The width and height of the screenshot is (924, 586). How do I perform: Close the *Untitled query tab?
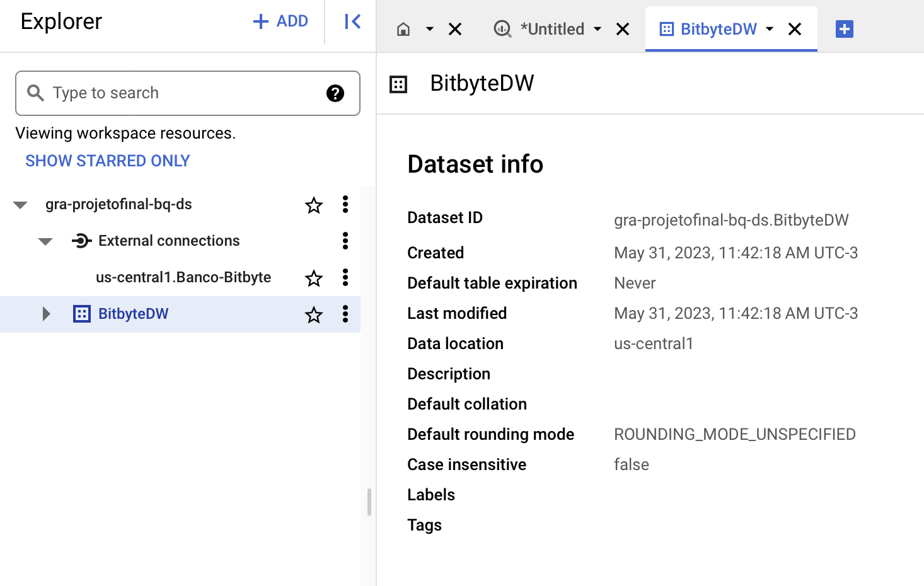(623, 29)
